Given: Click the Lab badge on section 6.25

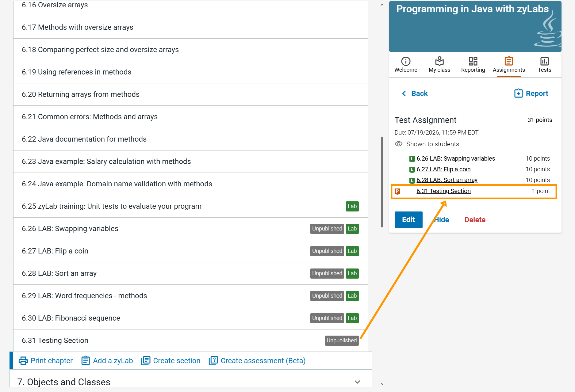Looking at the screenshot, I should coord(352,206).
